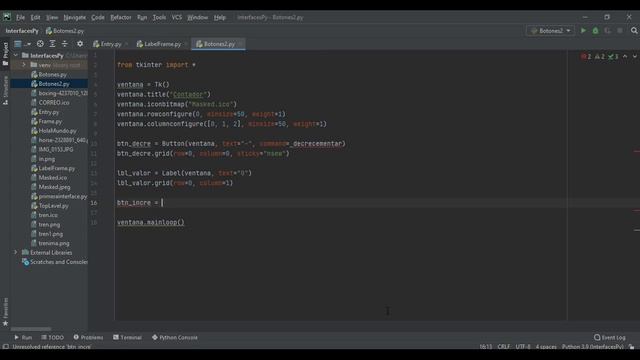Click CRLF line separator in status bar

pos(504,347)
